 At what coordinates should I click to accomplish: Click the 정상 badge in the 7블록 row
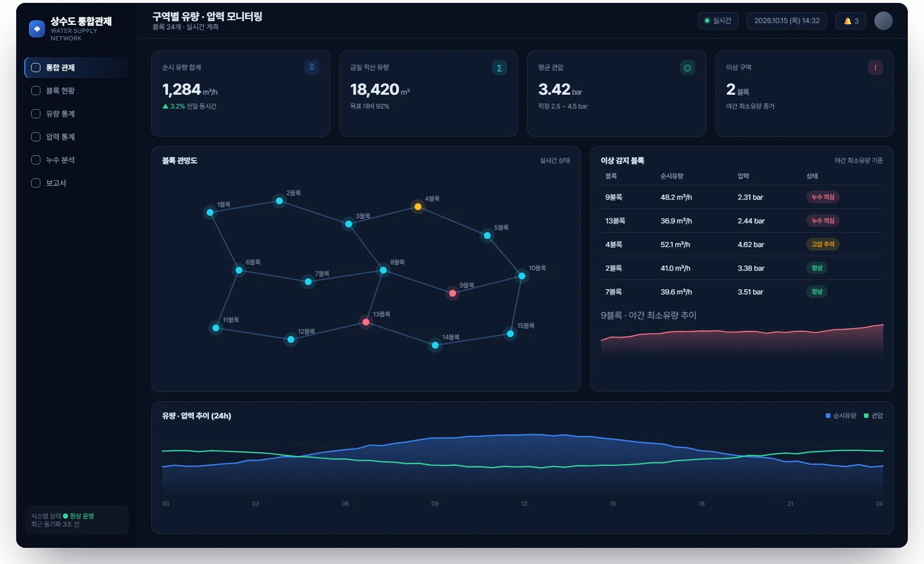click(817, 292)
